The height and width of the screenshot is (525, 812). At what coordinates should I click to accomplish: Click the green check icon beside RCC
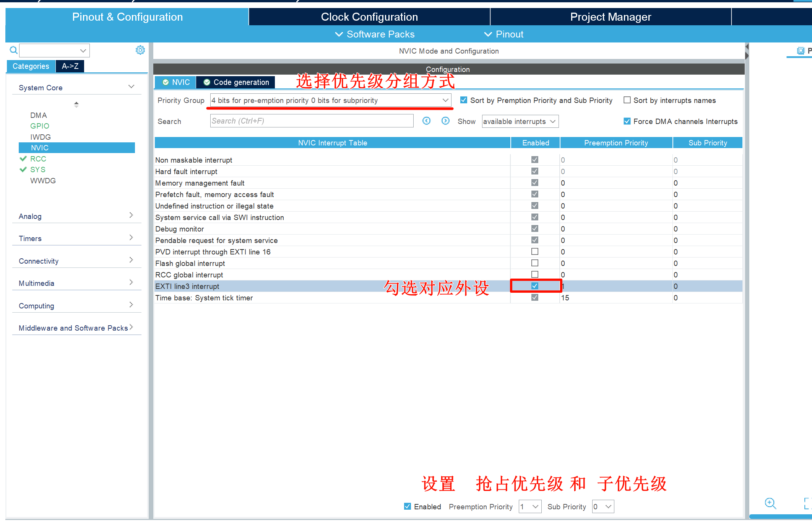click(x=23, y=159)
